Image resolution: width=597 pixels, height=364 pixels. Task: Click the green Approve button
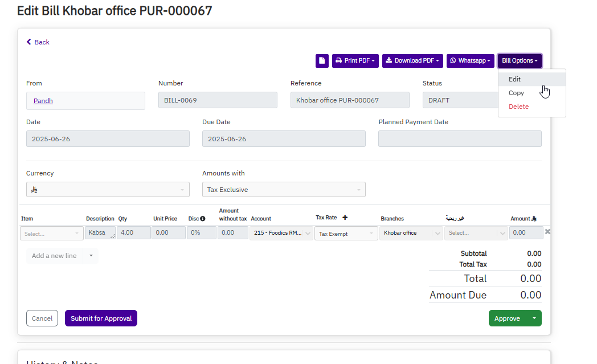coord(507,318)
